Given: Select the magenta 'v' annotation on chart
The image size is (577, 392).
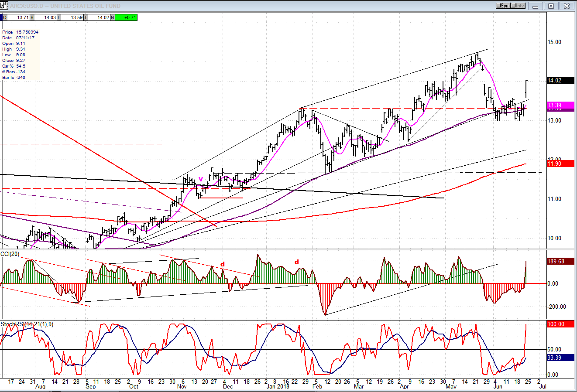Looking at the screenshot, I should click(201, 179).
